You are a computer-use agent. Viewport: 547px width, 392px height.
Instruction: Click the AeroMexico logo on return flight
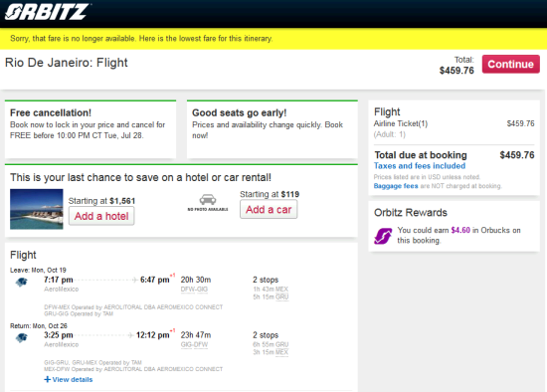[x=22, y=337]
